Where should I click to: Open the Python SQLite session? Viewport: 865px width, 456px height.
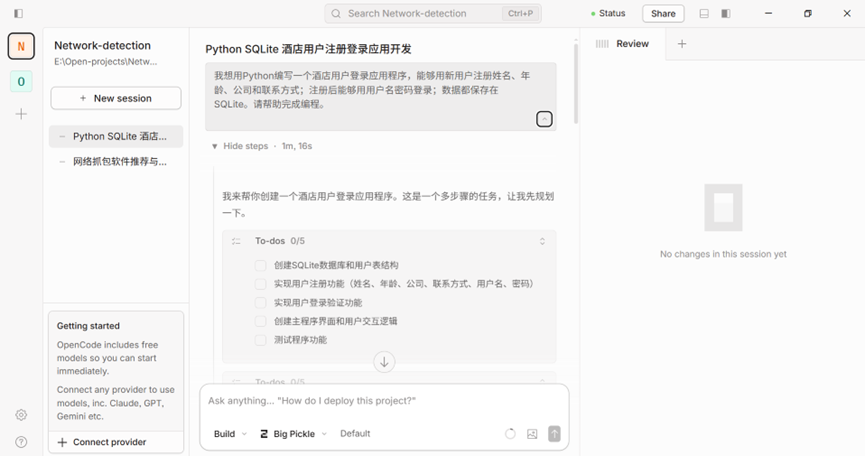[116, 136]
